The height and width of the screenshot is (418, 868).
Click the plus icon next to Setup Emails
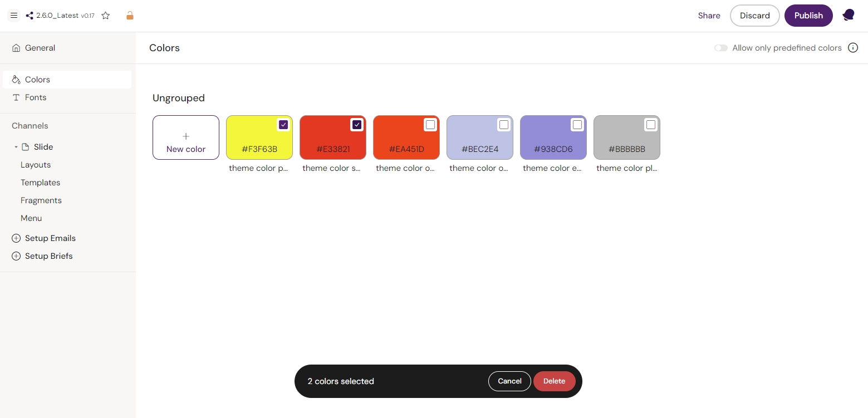pyautogui.click(x=16, y=238)
